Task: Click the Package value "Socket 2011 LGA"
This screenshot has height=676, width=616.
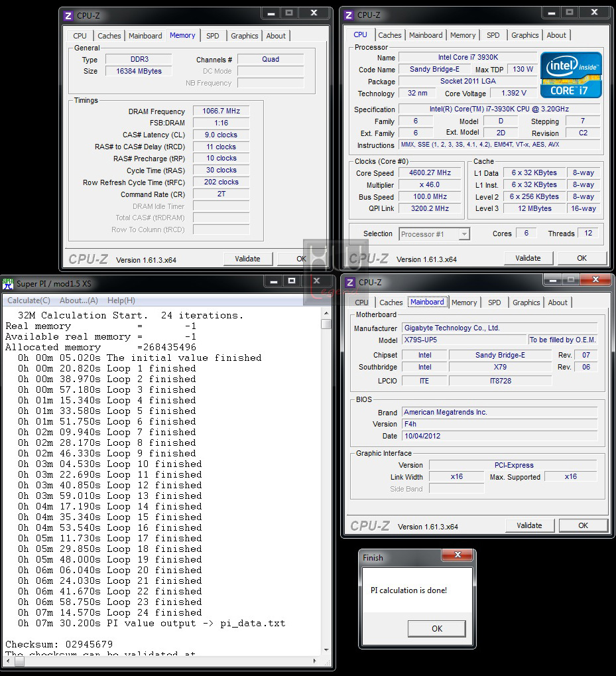Action: coord(468,81)
